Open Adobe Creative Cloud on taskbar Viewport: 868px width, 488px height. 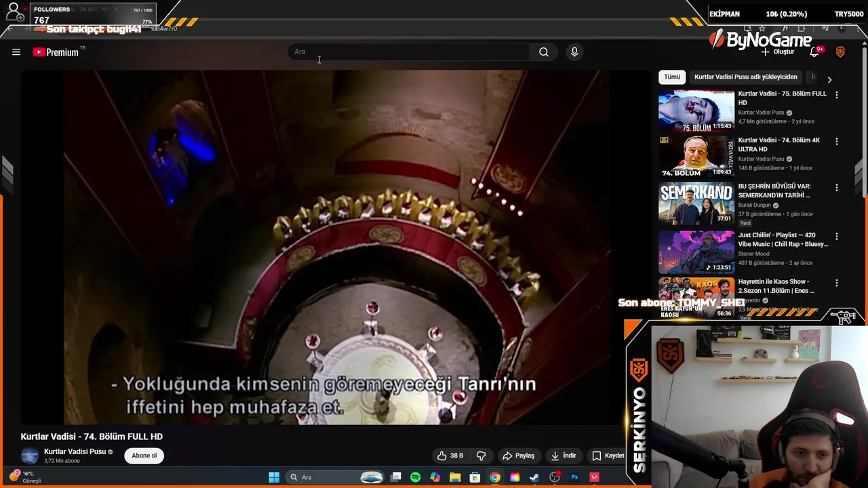[x=515, y=477]
